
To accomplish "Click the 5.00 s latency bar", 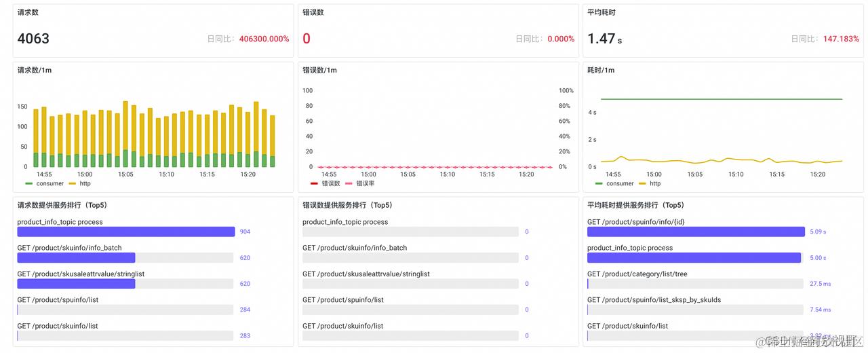I will 694,258.
